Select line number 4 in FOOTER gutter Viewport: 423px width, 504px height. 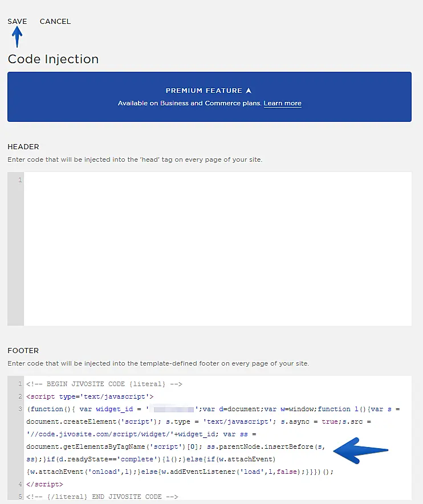pos(20,484)
